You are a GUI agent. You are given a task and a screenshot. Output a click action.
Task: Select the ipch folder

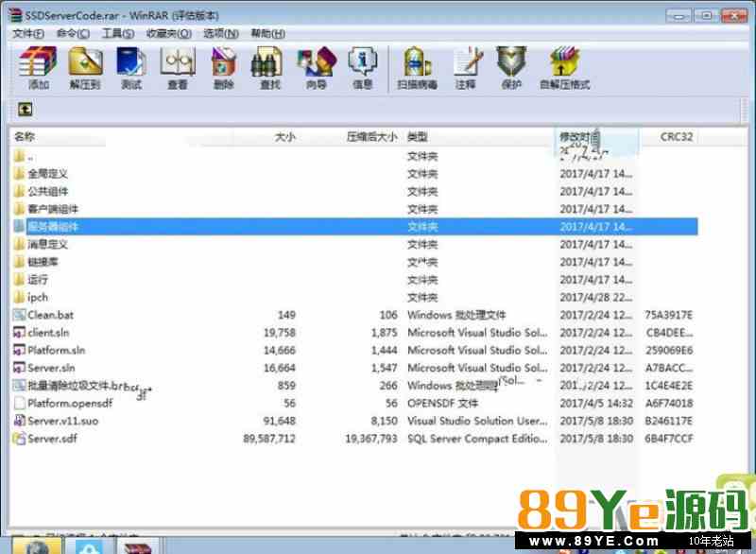[x=354, y=298]
